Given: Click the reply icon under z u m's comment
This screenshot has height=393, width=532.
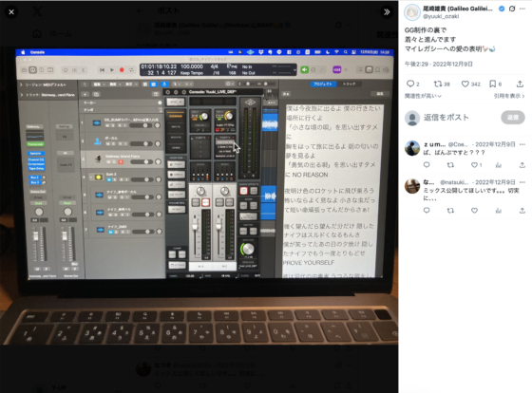Looking at the screenshot, I should pos(427,165).
